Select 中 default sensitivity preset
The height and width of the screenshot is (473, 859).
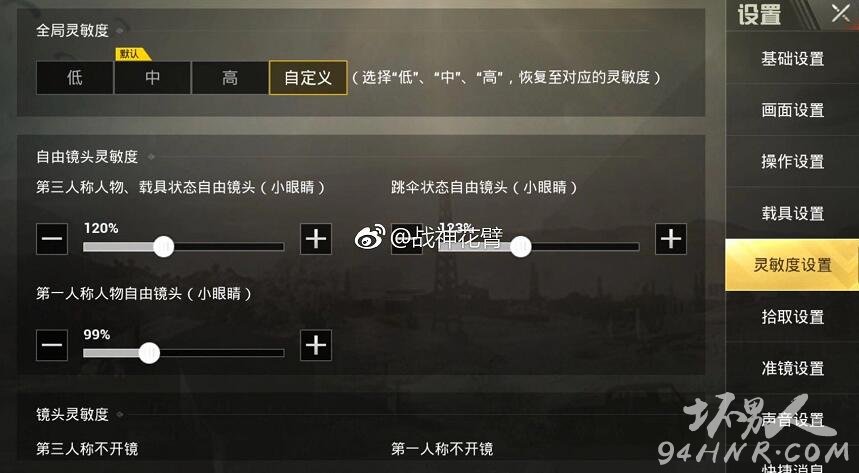(x=152, y=77)
